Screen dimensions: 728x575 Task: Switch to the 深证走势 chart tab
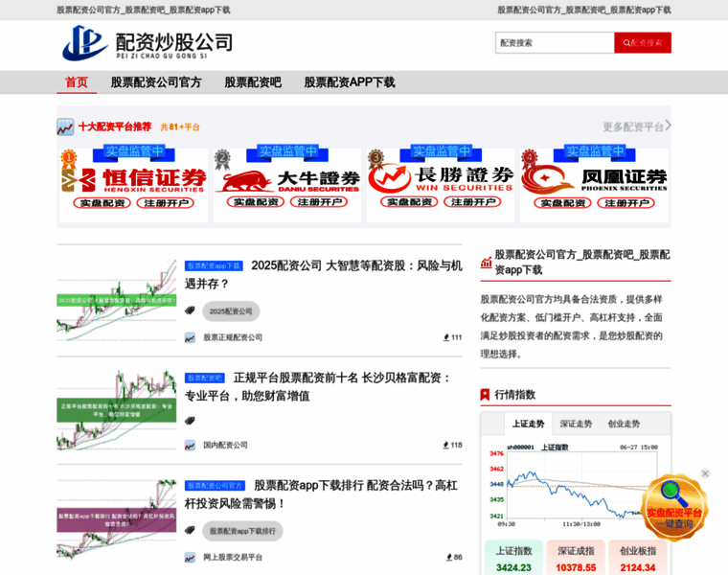(577, 424)
